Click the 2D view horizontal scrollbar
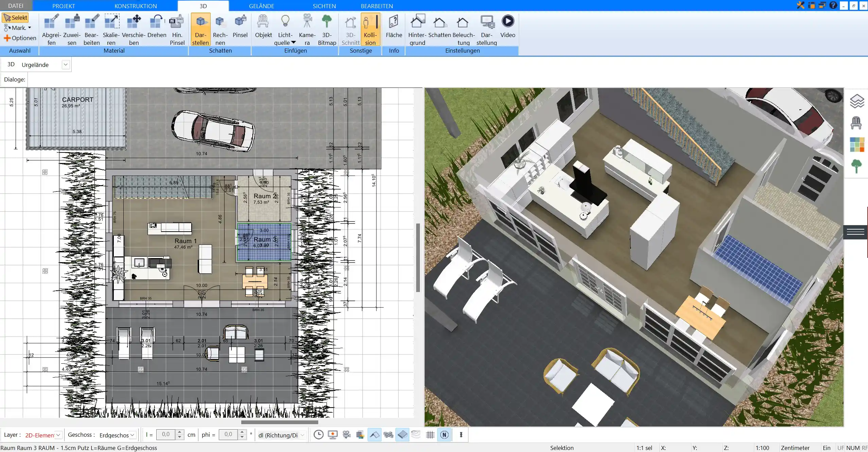The width and height of the screenshot is (868, 452). [280, 422]
